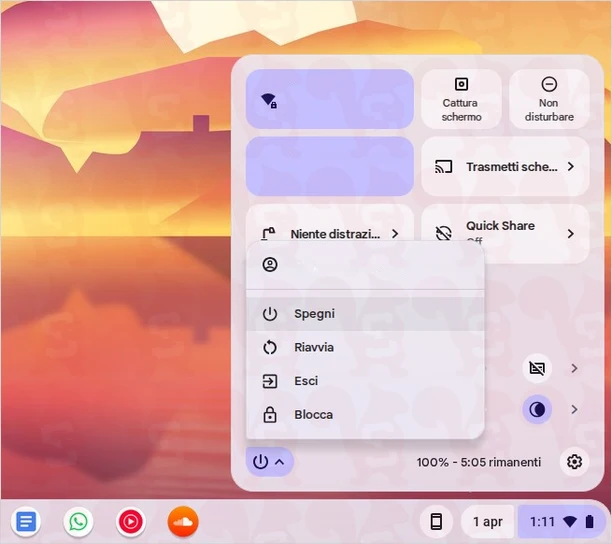Click the Esci sign-out icon
The width and height of the screenshot is (612, 544).
270,381
